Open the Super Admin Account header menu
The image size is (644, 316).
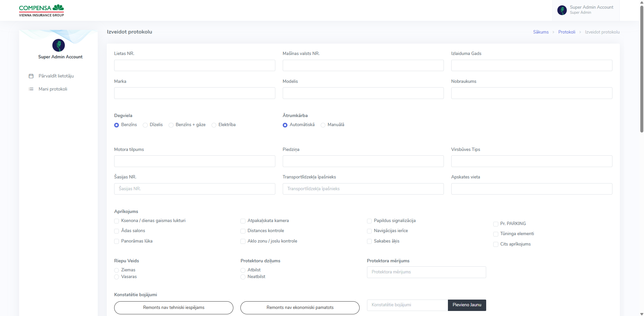click(x=591, y=10)
